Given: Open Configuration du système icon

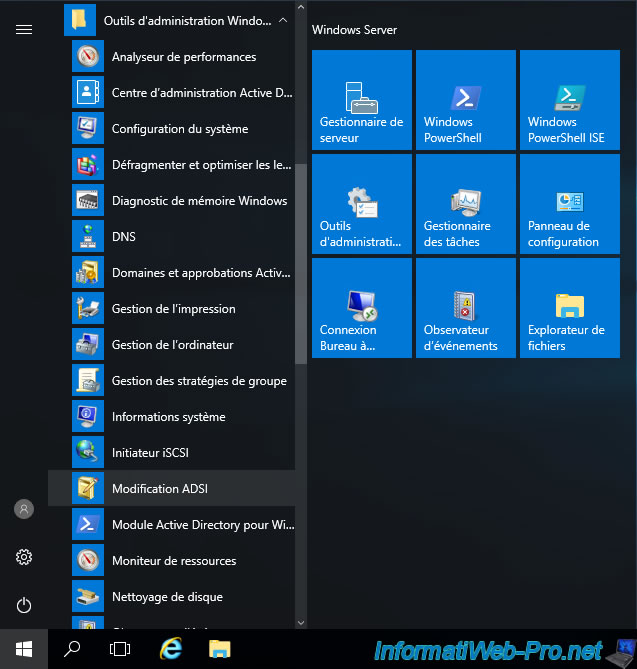Looking at the screenshot, I should coord(88,128).
